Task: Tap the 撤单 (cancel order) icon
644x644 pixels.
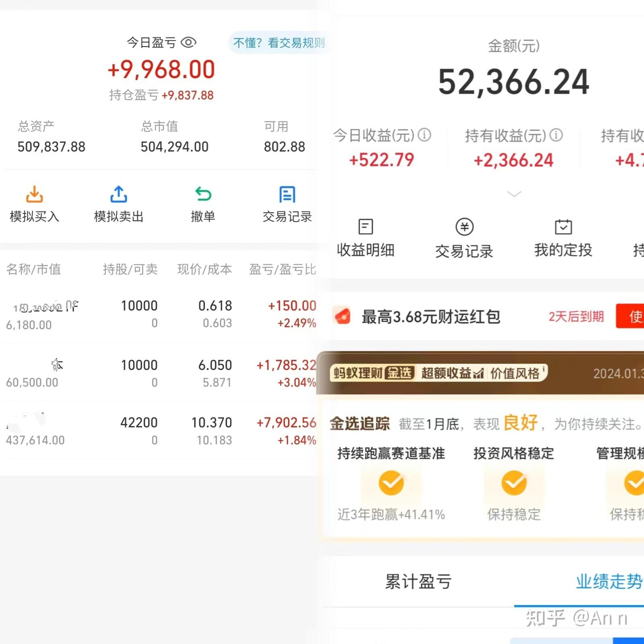Action: pyautogui.click(x=203, y=194)
